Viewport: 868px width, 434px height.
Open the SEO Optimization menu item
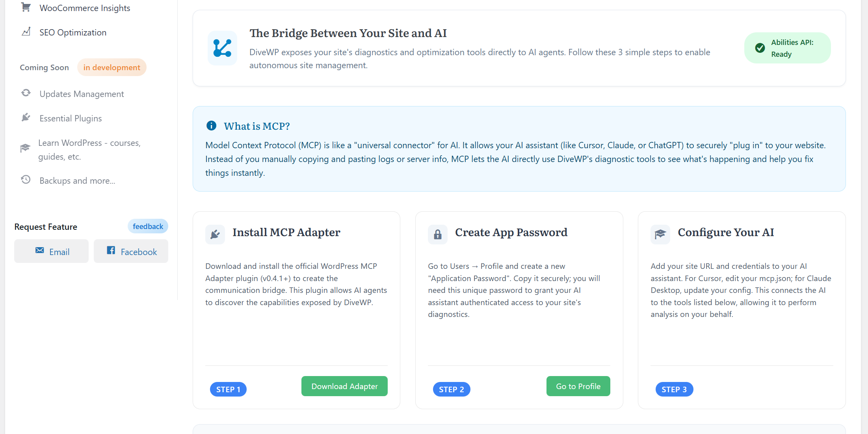(73, 33)
